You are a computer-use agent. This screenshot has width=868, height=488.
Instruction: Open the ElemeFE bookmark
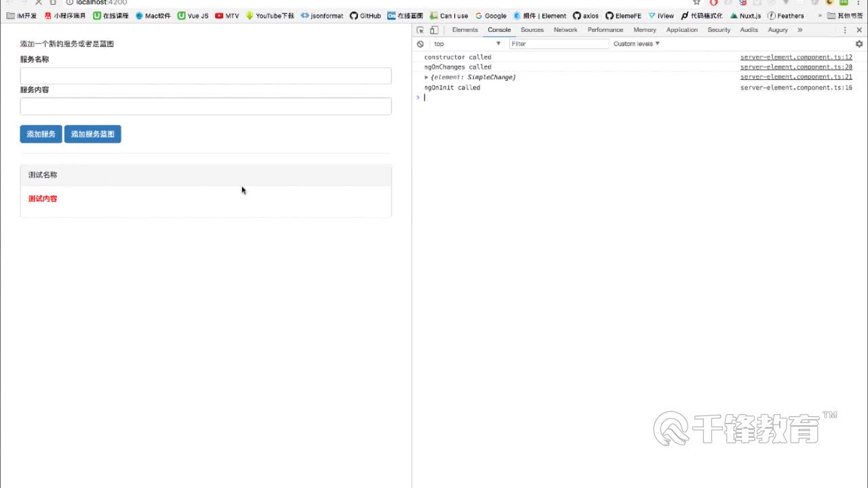[x=623, y=16]
